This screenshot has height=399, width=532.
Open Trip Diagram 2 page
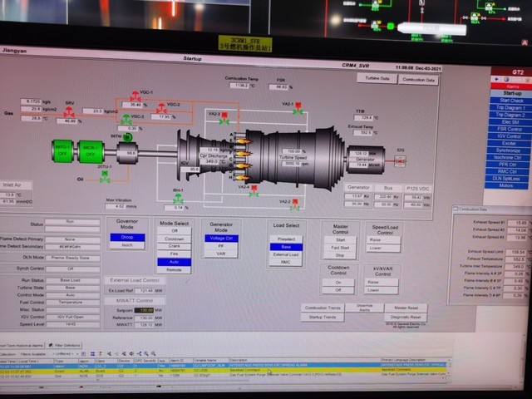click(510, 115)
